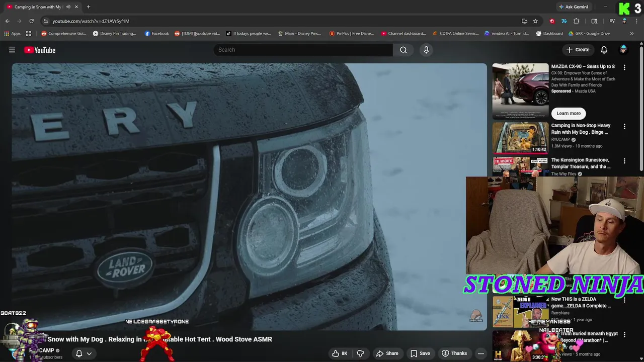Close the Camping in Snow tab

pyautogui.click(x=76, y=7)
